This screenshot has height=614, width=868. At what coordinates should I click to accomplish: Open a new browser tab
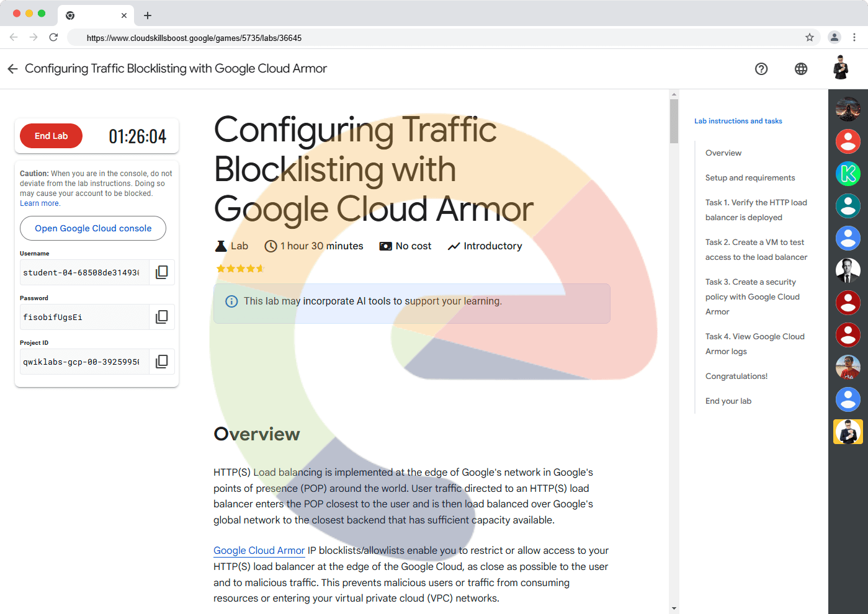pos(148,16)
